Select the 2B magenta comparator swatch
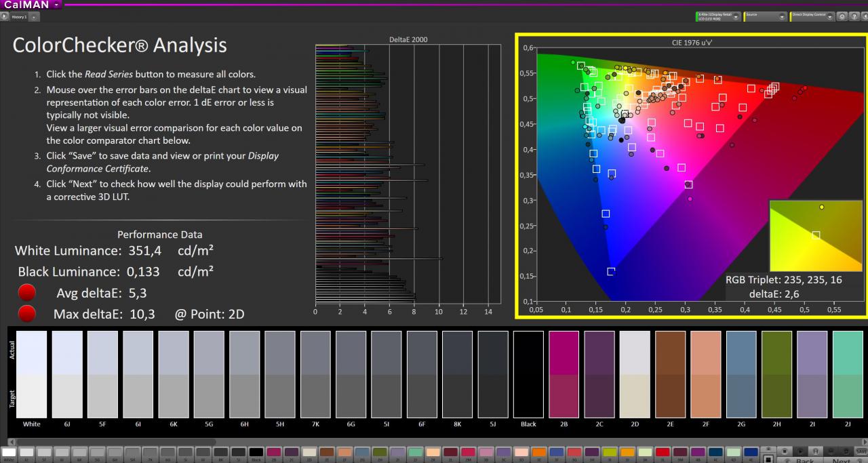The height and width of the screenshot is (463, 868). pyautogui.click(x=564, y=374)
